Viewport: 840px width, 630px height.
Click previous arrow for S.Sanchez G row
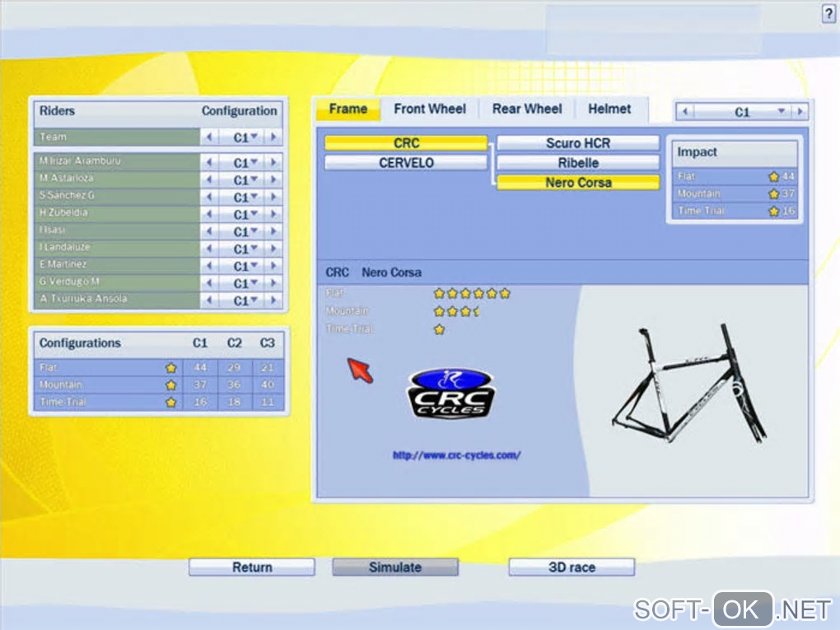pos(209,197)
